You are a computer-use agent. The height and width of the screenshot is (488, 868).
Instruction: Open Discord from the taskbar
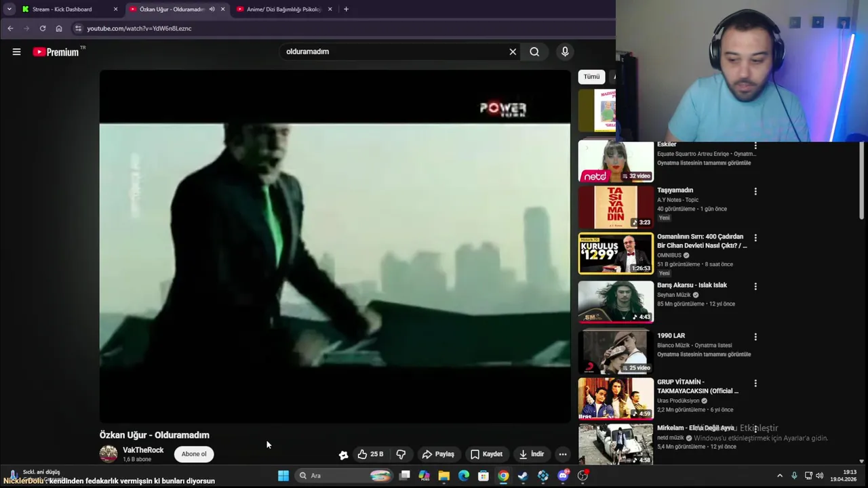[x=563, y=476]
